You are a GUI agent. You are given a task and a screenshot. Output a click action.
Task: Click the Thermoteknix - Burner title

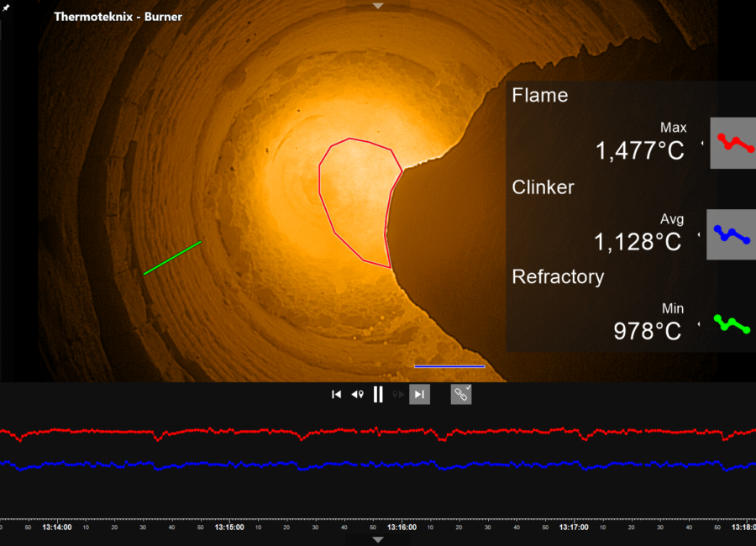pos(118,17)
